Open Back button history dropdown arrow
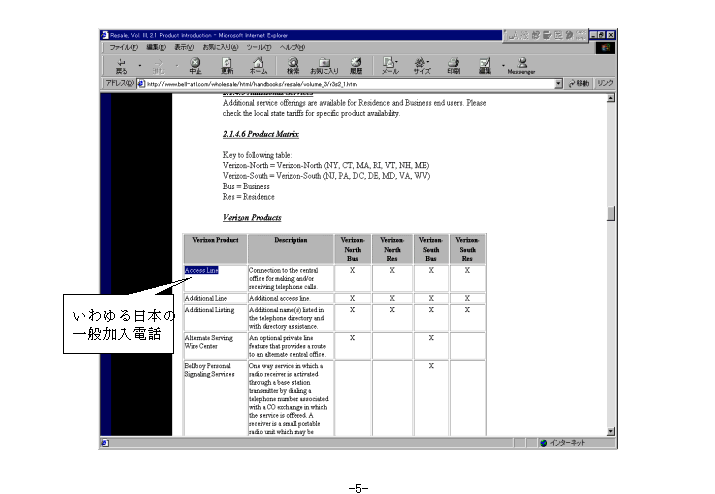The height and width of the screenshot is (494, 715). 140,66
